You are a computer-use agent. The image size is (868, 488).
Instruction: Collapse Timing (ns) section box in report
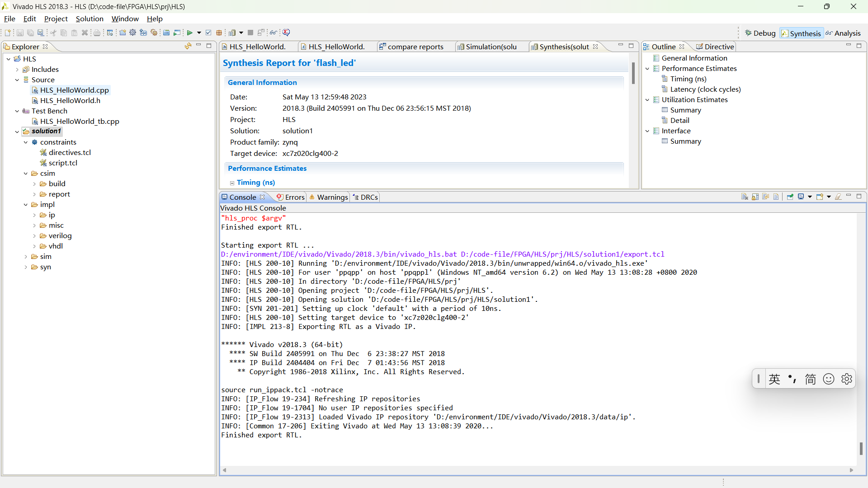pyautogui.click(x=232, y=183)
